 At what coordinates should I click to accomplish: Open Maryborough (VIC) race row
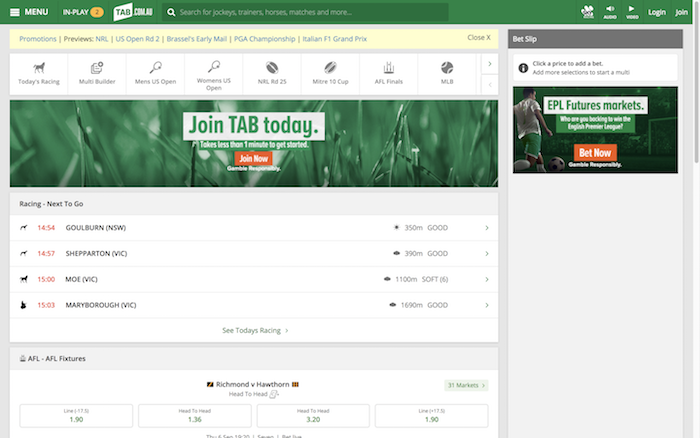click(254, 305)
